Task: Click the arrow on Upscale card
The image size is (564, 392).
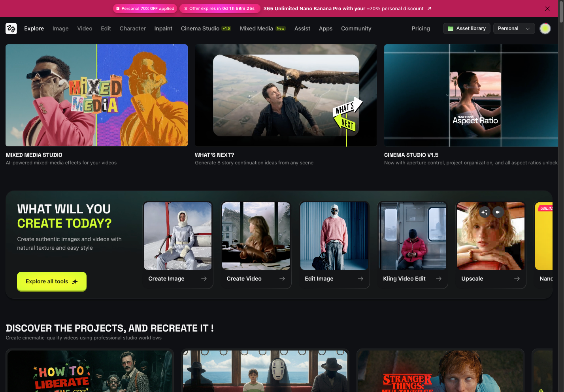Action: pyautogui.click(x=517, y=279)
